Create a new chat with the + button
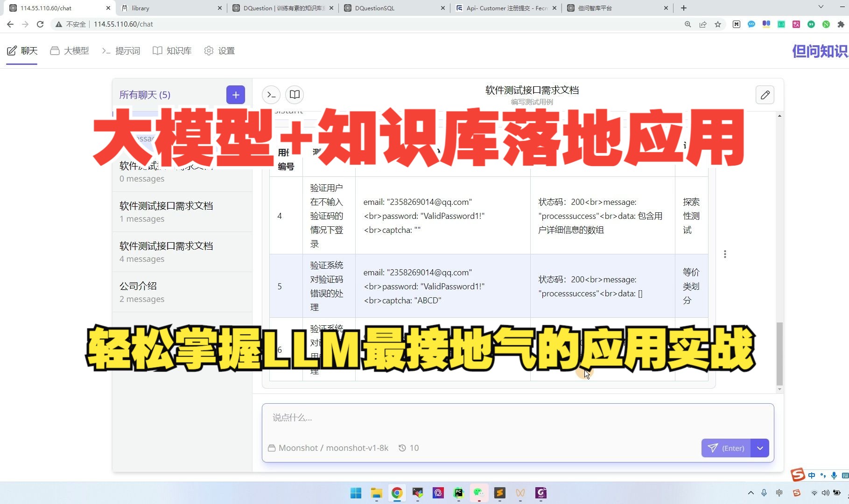Viewport: 849px width, 504px height. [235, 94]
